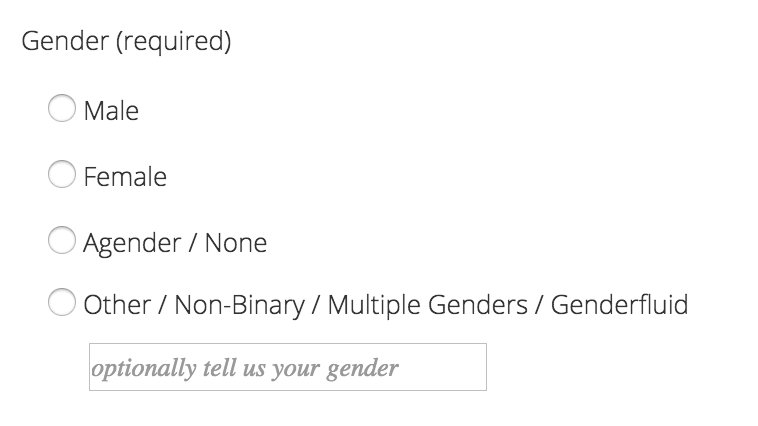Click the "Female" option label text
The width and height of the screenshot is (758, 426).
click(125, 177)
